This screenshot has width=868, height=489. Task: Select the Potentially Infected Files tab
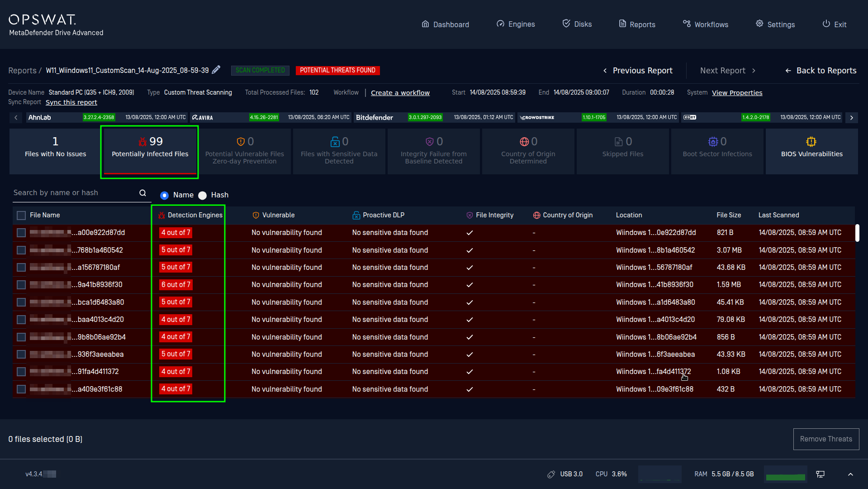[150, 151]
